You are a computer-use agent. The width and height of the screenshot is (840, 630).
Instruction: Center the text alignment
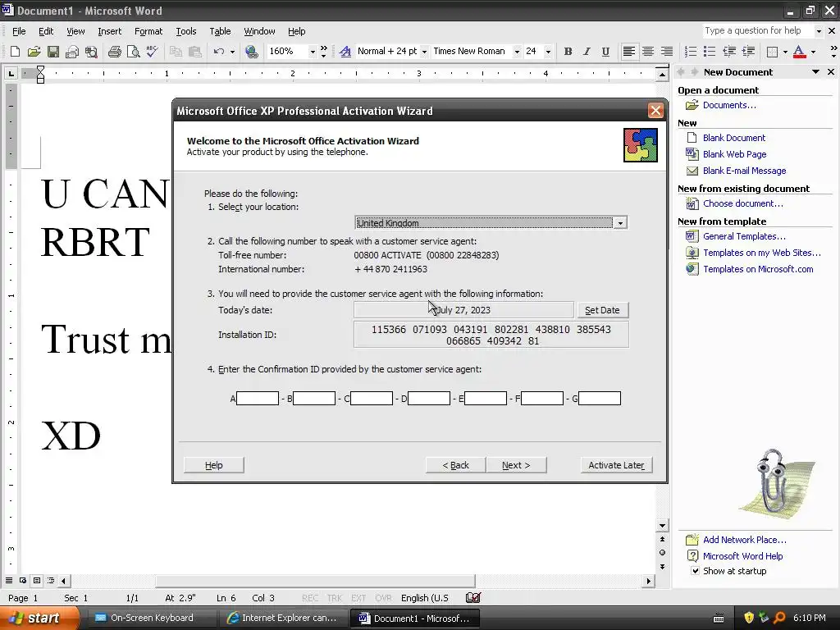tap(648, 52)
